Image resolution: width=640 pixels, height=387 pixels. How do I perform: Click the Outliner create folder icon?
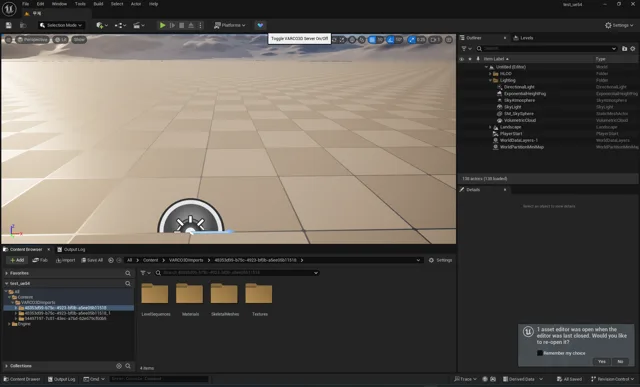click(x=624, y=49)
